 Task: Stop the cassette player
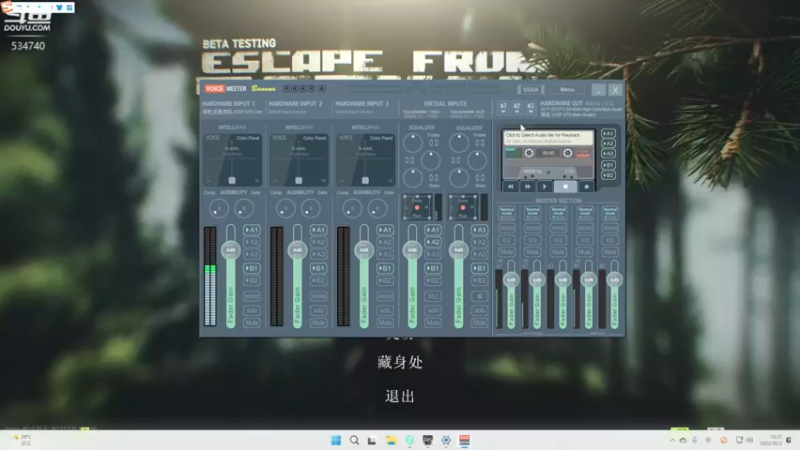click(565, 187)
